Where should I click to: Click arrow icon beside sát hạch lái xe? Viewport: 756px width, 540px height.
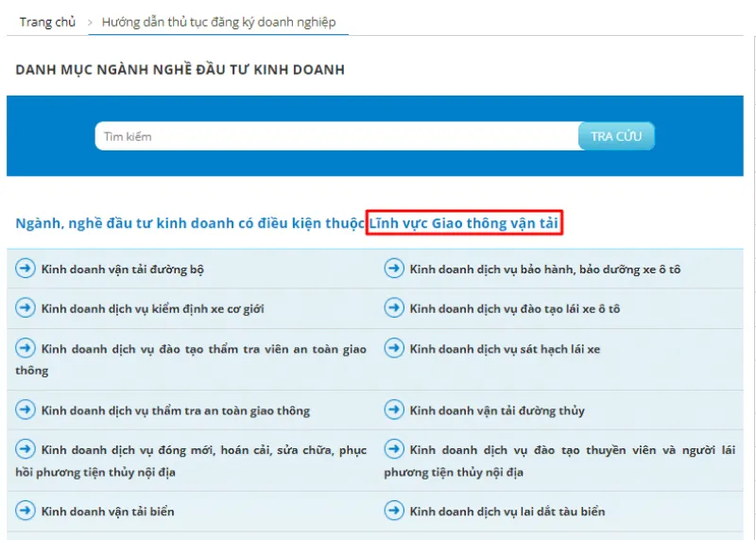pyautogui.click(x=394, y=349)
